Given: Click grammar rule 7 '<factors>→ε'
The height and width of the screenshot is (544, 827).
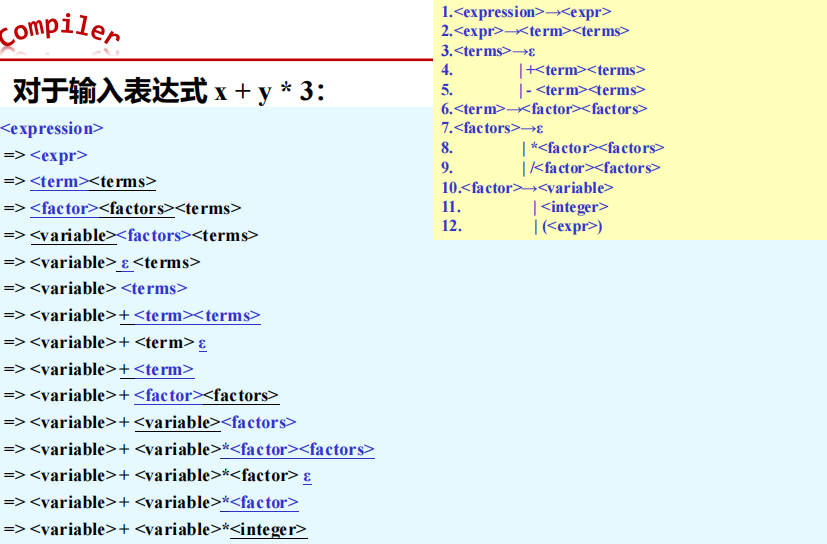Looking at the screenshot, I should [492, 128].
